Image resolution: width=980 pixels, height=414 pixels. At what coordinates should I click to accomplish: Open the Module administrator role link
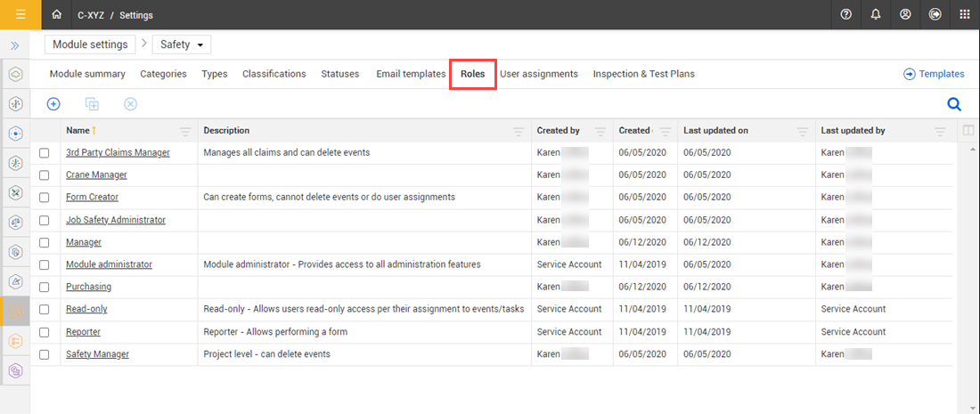point(109,264)
